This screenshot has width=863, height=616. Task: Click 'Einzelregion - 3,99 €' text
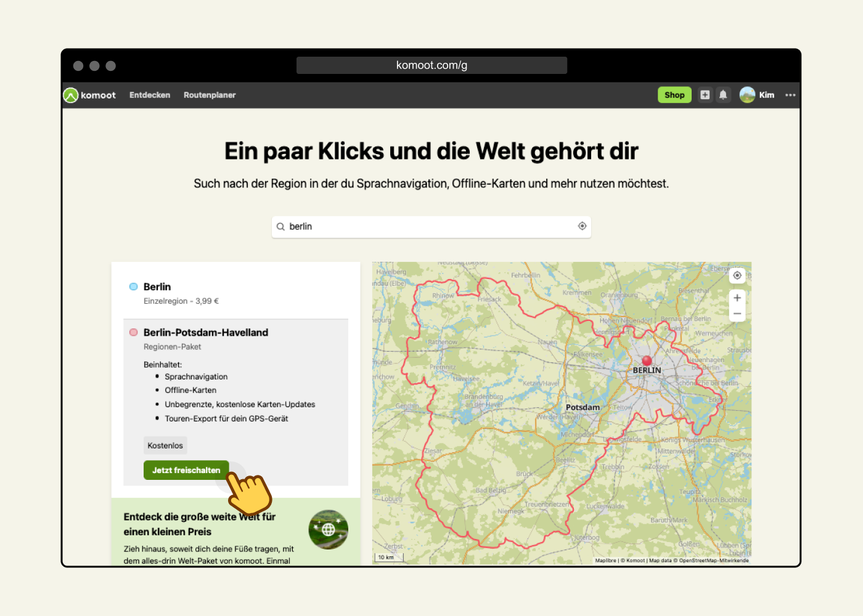click(x=181, y=301)
